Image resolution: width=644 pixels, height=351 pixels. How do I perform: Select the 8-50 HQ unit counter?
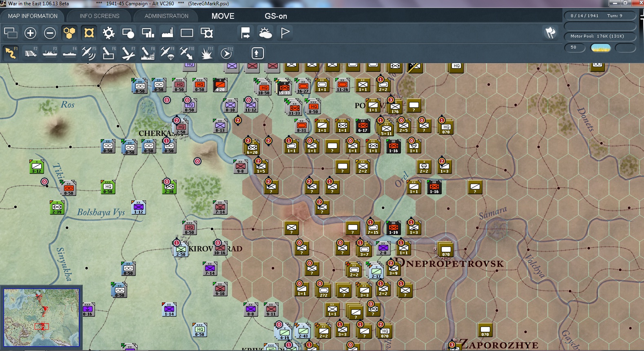pos(313,106)
